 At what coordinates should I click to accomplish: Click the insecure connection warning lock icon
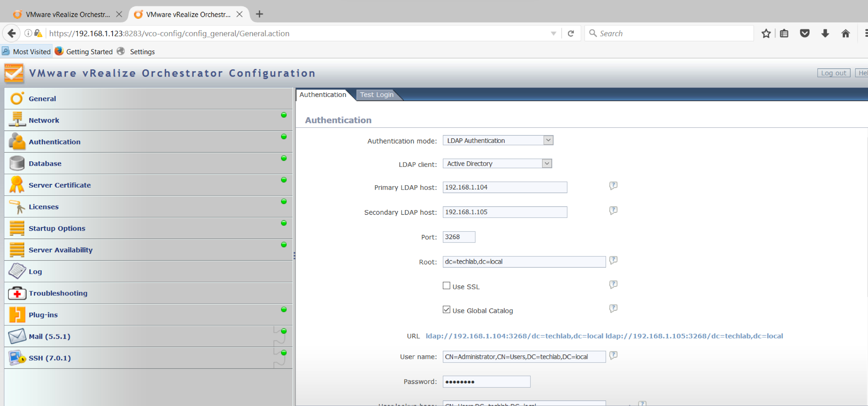[x=38, y=33]
